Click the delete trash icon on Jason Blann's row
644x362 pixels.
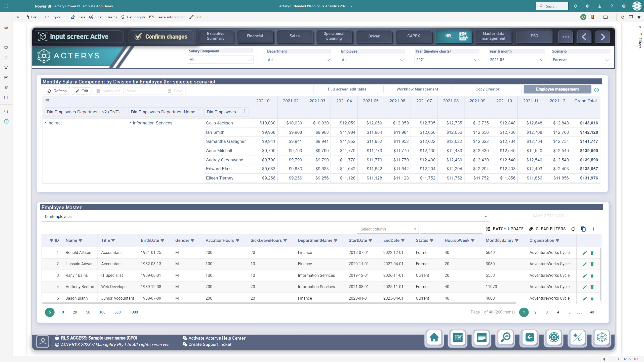point(592,298)
